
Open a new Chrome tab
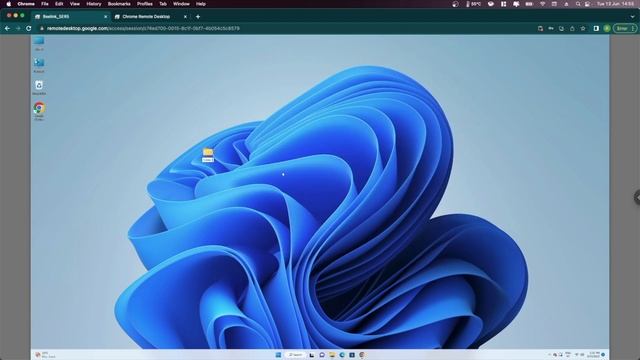(x=198, y=17)
